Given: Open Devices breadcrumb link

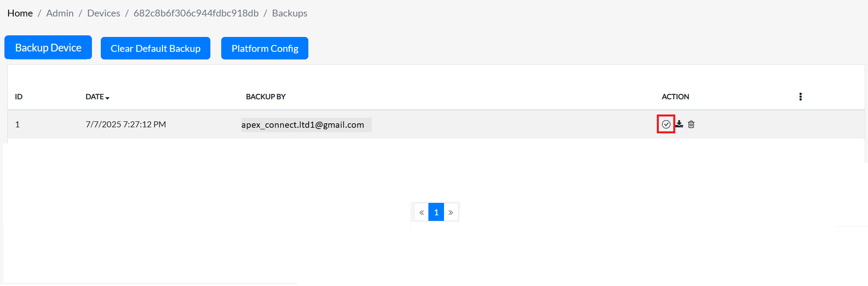Looking at the screenshot, I should pyautogui.click(x=104, y=13).
